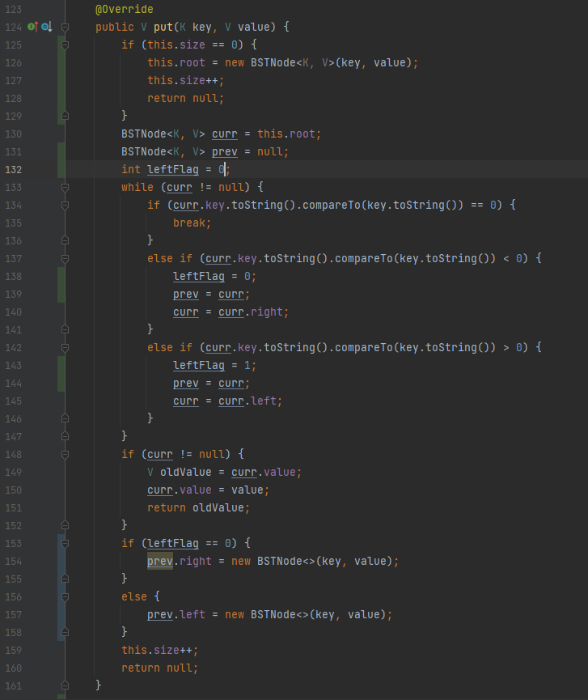Click the while loop end fold marker, line 147

(66, 436)
